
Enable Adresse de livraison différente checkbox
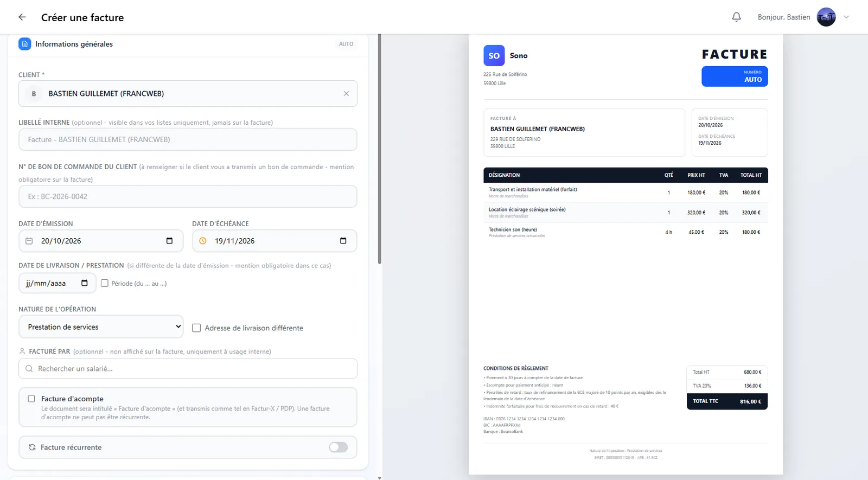coord(196,328)
